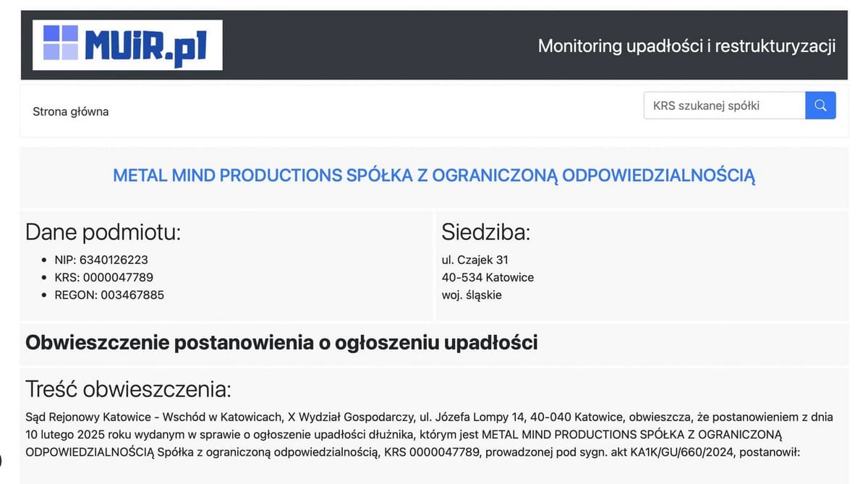Click the four-squares emblem in the logo
This screenshot has width=868, height=484.
click(x=60, y=43)
